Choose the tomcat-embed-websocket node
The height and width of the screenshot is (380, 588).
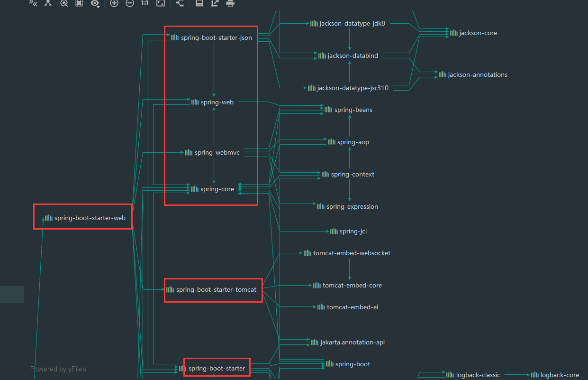(347, 253)
